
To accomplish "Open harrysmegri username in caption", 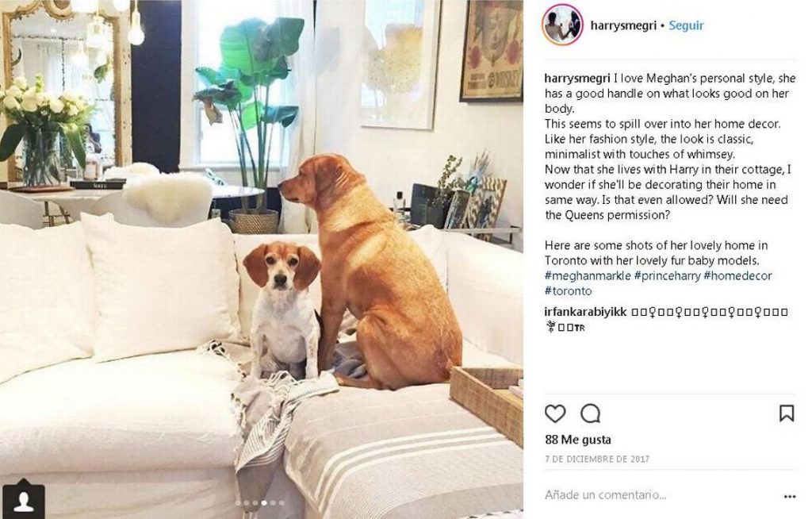I will click(x=577, y=79).
